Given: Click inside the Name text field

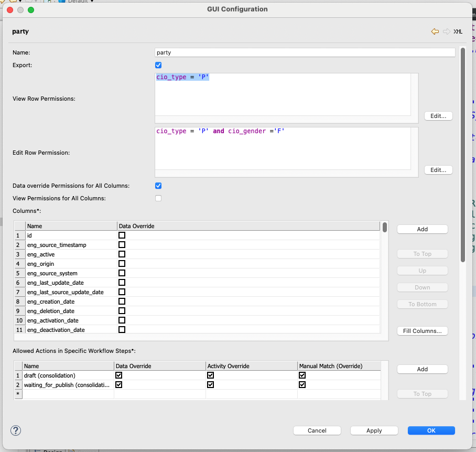Looking at the screenshot, I should pyautogui.click(x=304, y=52).
